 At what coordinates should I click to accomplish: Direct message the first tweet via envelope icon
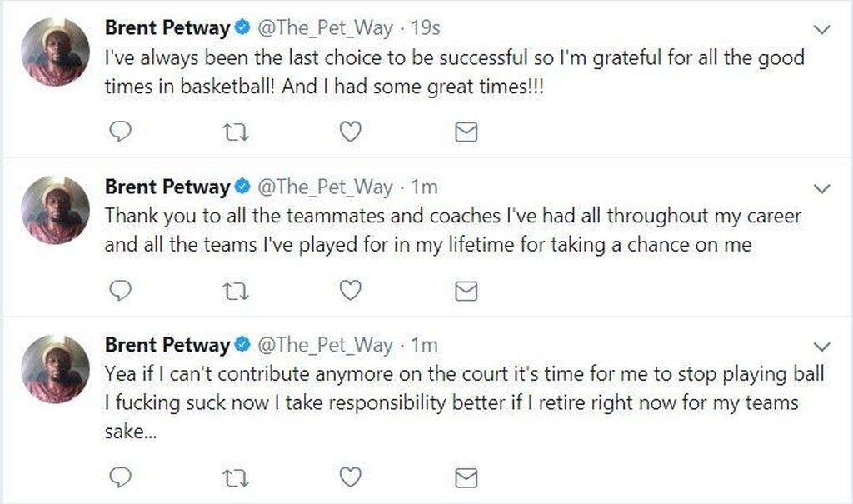(466, 132)
